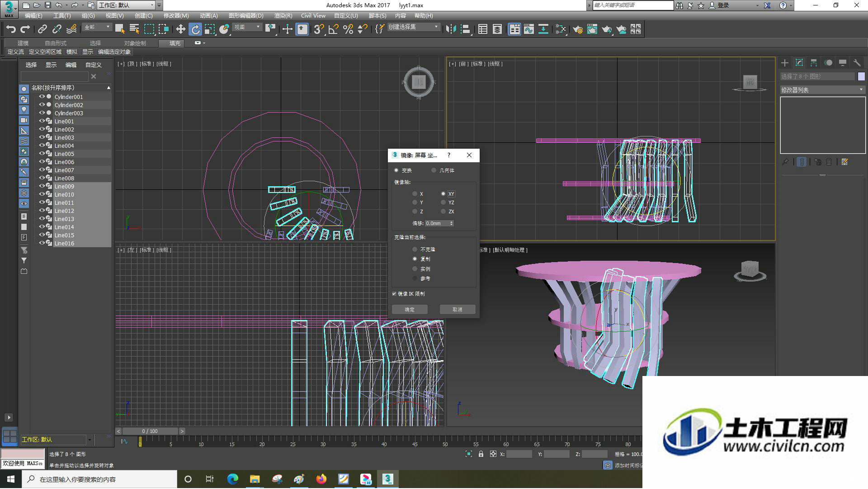The image size is (868, 489).
Task: Click the 偏移 0.0mm input field
Action: click(x=437, y=223)
